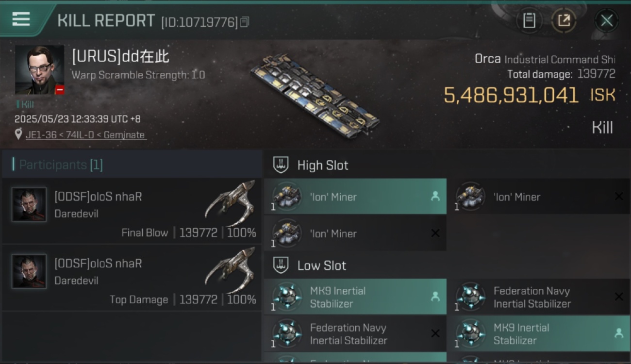Close the kill report window

pos(606,20)
